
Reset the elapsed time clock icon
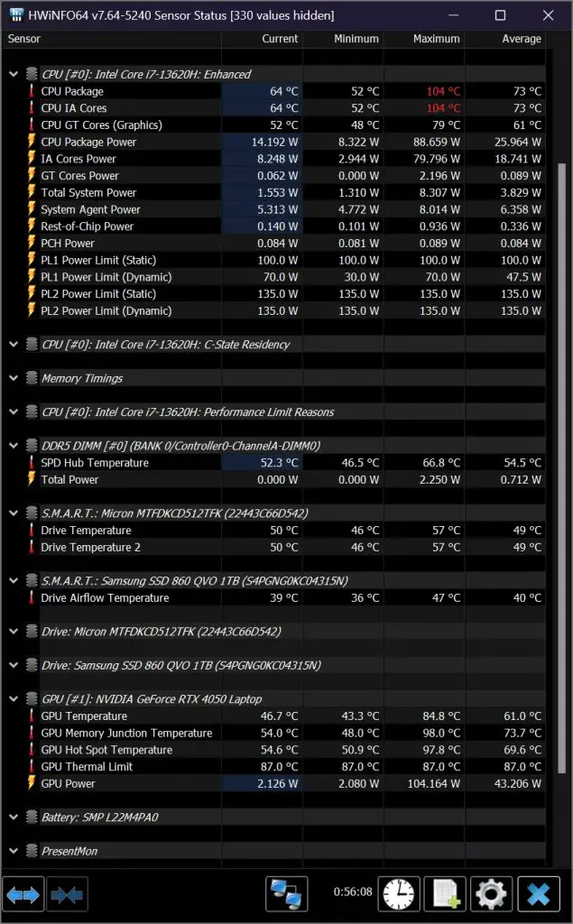pyautogui.click(x=399, y=894)
